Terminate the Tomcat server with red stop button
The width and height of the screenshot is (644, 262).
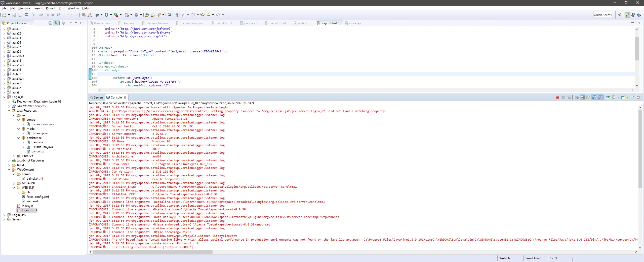click(x=557, y=97)
